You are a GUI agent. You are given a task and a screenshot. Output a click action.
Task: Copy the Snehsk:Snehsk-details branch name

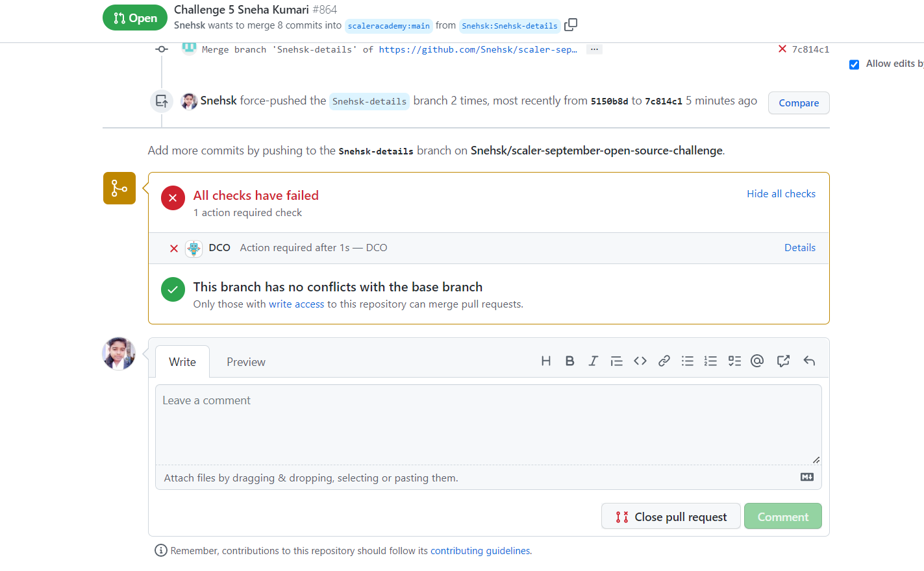[571, 23]
